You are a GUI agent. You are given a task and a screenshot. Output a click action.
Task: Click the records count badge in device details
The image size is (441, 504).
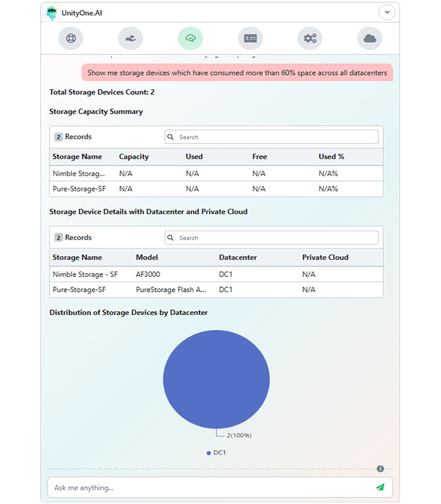coord(58,238)
